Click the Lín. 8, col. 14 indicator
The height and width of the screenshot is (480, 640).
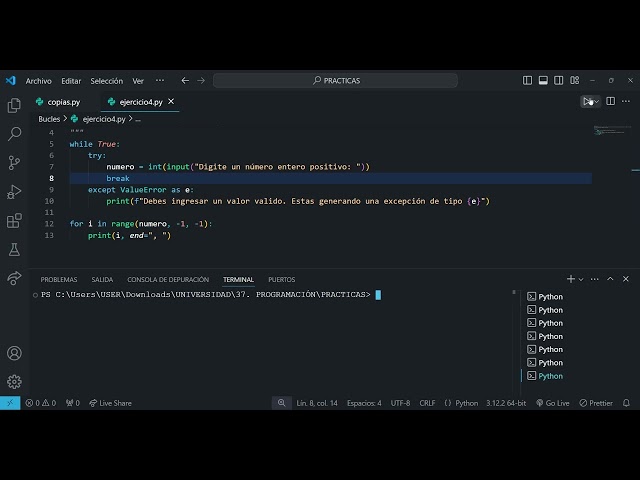[x=317, y=403]
